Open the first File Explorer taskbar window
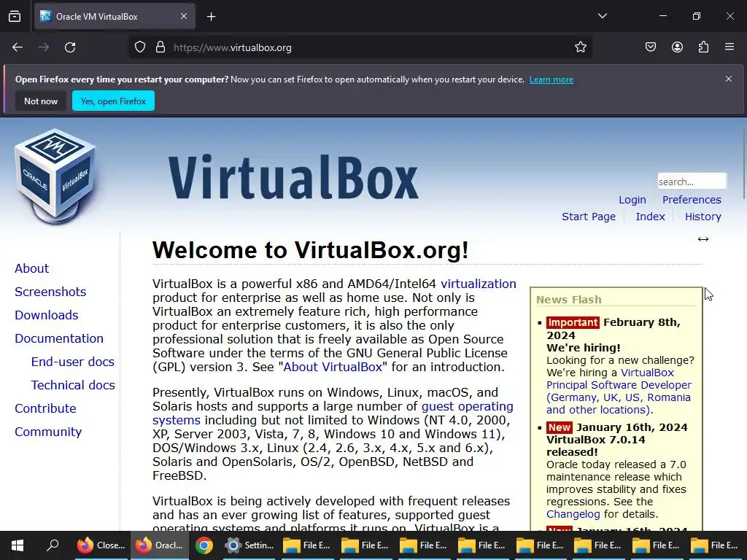Screen dimensions: 747x560 [307, 545]
